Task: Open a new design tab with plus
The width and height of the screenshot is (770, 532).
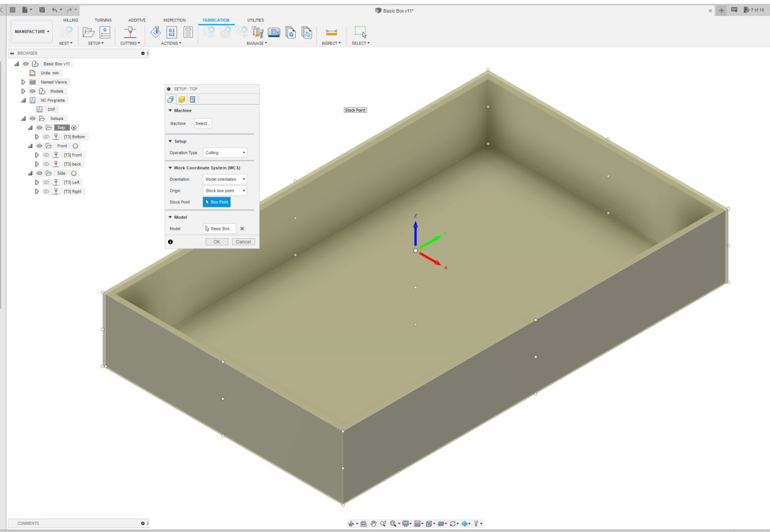Action: 722,10
